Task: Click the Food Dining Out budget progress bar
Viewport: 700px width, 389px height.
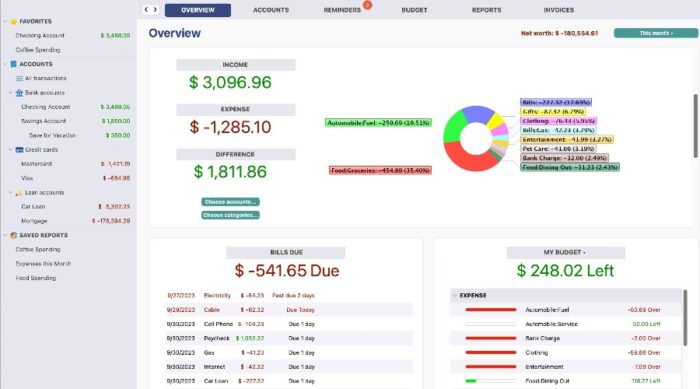Action: pyautogui.click(x=491, y=381)
